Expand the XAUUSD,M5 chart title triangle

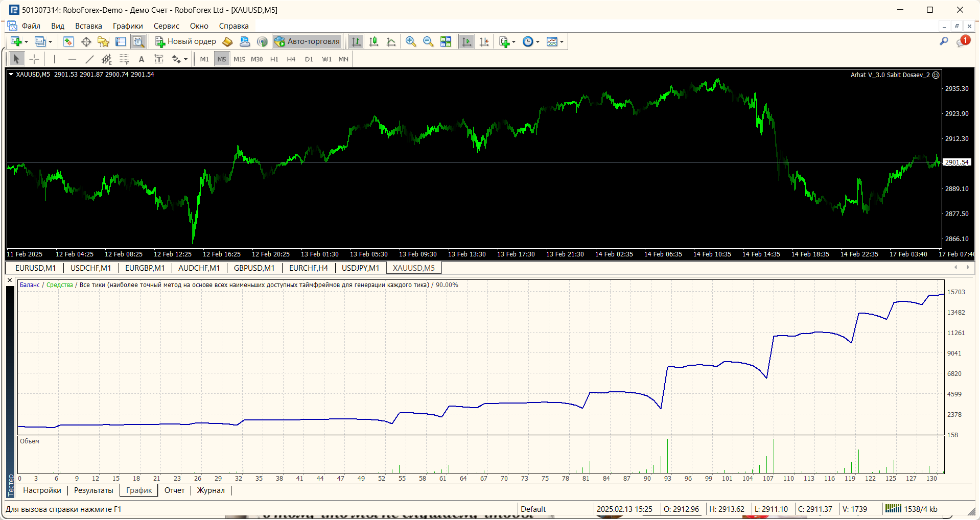(x=11, y=75)
